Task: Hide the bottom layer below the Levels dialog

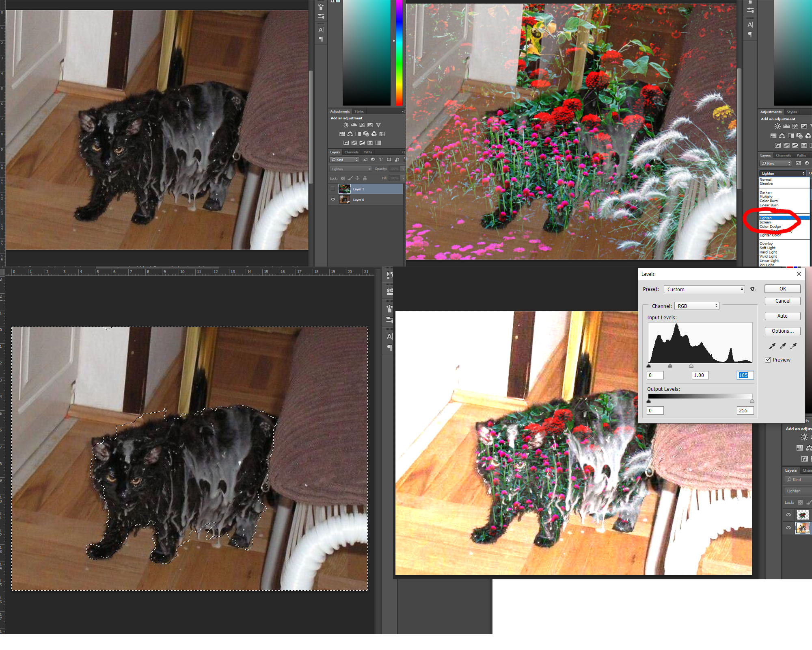Action: point(788,528)
